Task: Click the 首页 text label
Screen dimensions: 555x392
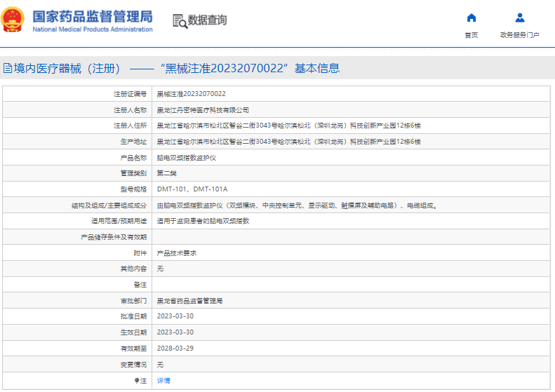Action: tap(471, 35)
